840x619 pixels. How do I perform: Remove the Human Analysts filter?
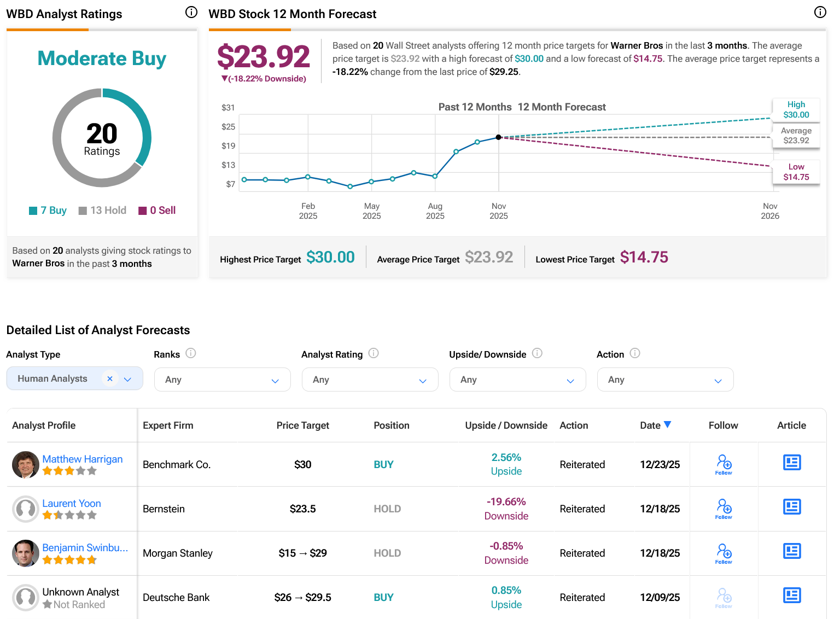(x=109, y=378)
